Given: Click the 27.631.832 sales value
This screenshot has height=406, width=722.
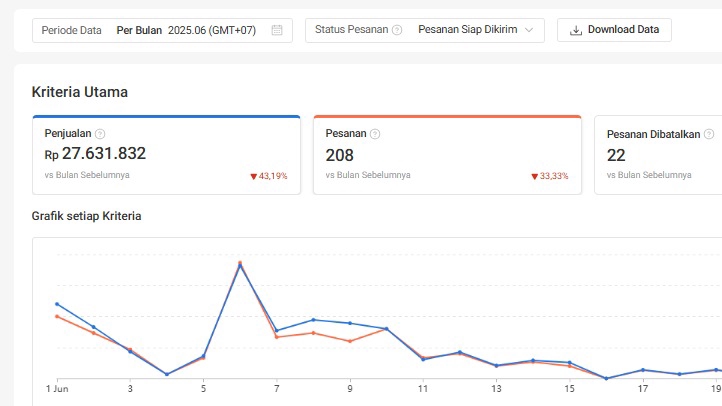Looking at the screenshot, I should click(x=103, y=154).
